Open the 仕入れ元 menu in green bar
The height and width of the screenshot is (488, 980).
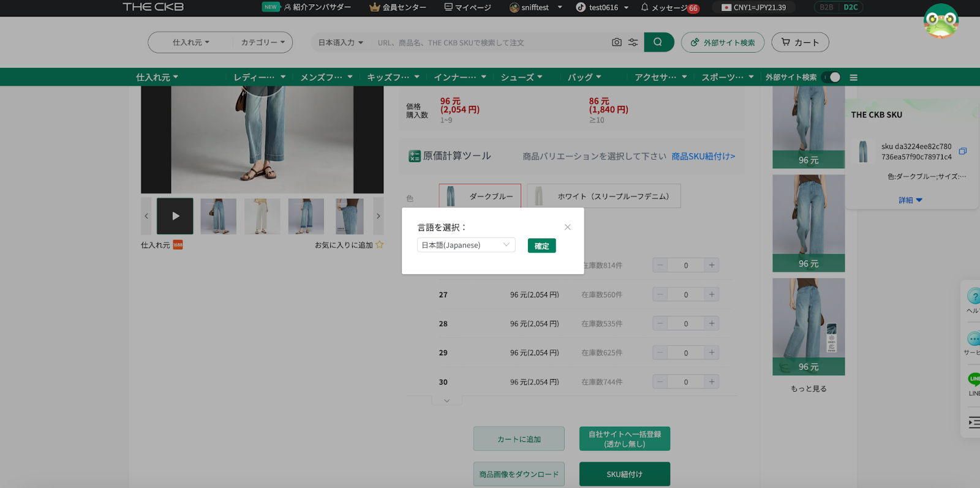[x=157, y=77]
